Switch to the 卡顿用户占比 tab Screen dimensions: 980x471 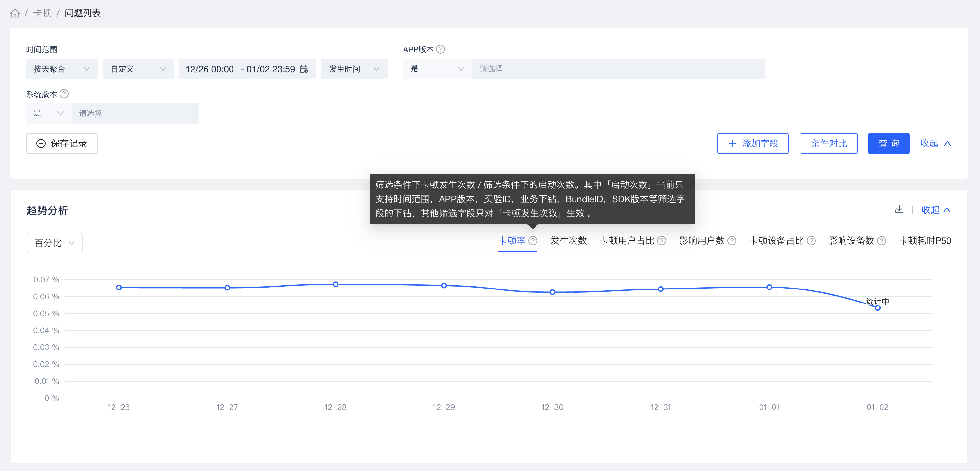click(627, 241)
